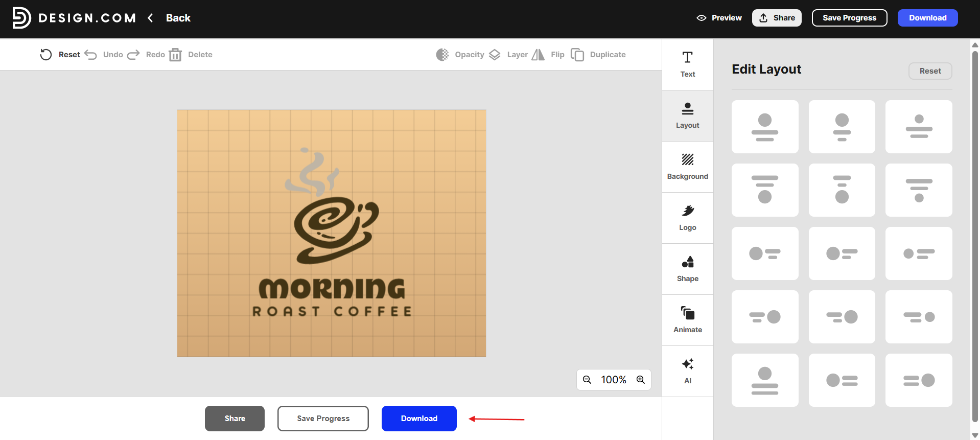
Task: Open the Opacity control
Action: tap(460, 55)
